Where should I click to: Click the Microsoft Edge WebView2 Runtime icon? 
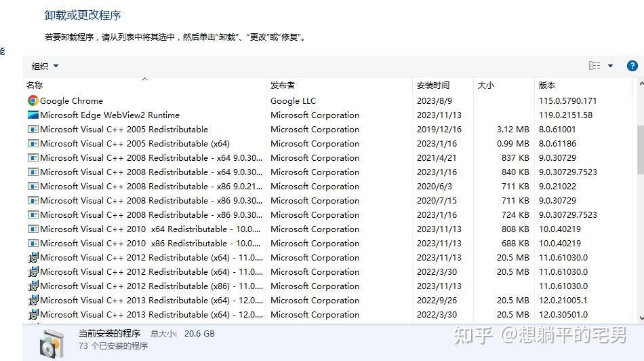33,115
